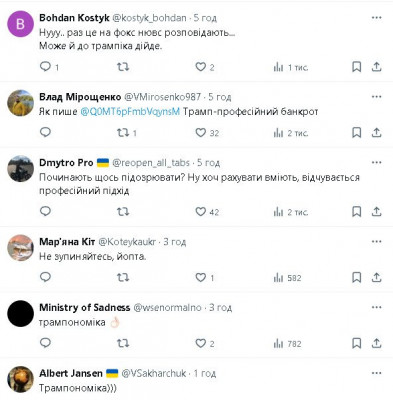The height and width of the screenshot is (400, 393).
Task: Reply to Bohdan Kostyk's tweet
Action: pos(45,67)
